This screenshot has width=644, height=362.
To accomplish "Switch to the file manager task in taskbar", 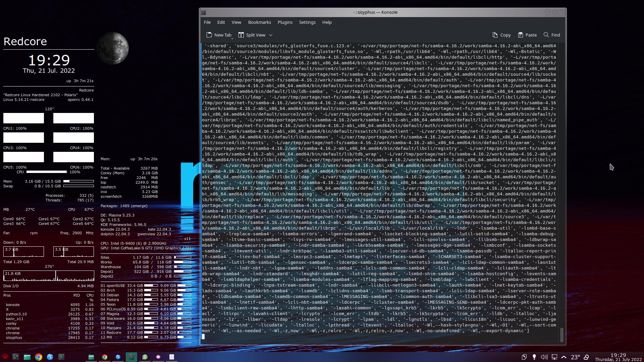I will tap(91, 357).
